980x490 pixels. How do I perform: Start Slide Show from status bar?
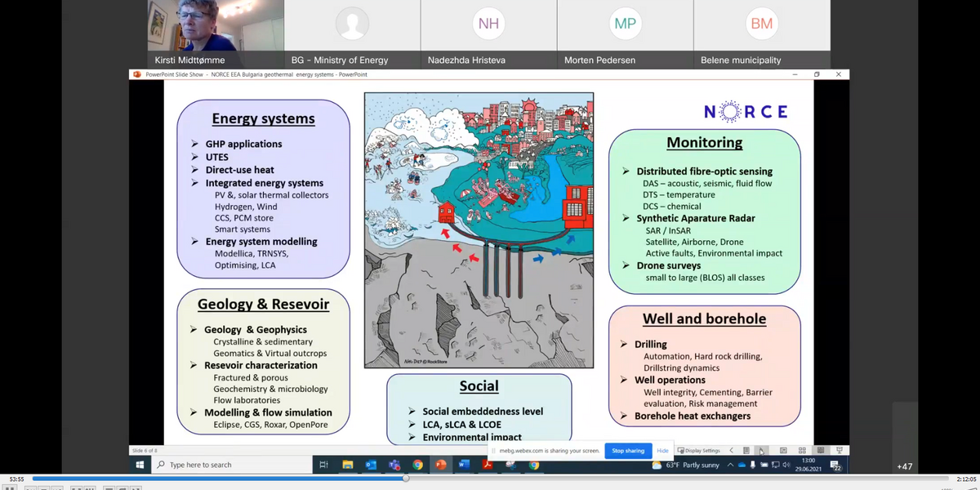click(x=839, y=450)
